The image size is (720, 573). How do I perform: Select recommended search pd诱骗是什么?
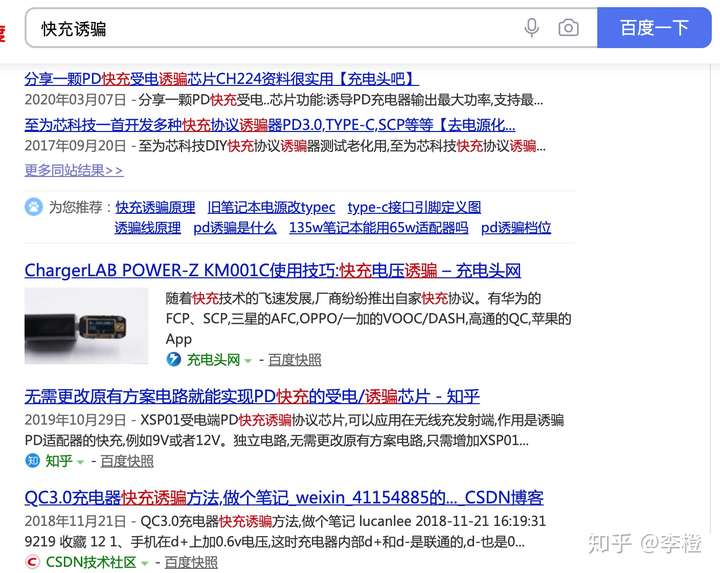click(235, 228)
